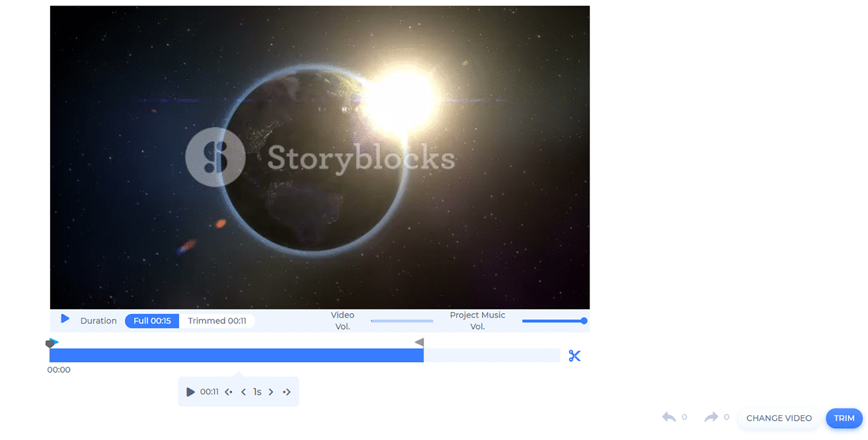Select the Full 00:15 duration option
868x440 pixels.
(x=152, y=321)
